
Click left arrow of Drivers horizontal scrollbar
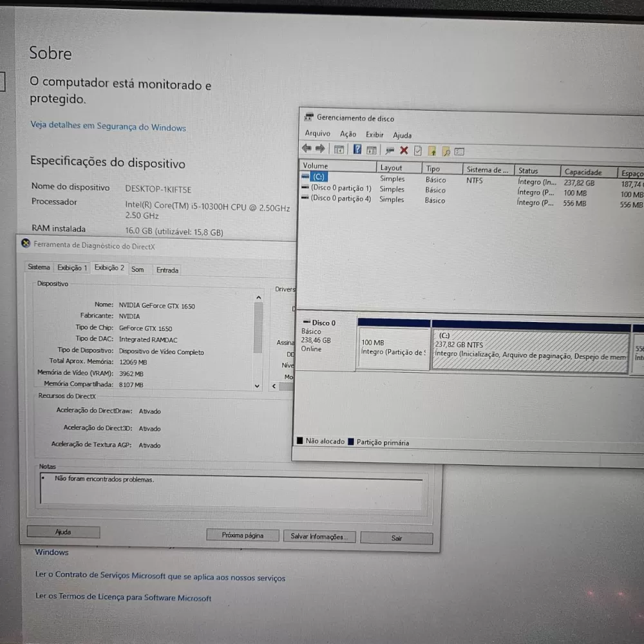coord(274,386)
